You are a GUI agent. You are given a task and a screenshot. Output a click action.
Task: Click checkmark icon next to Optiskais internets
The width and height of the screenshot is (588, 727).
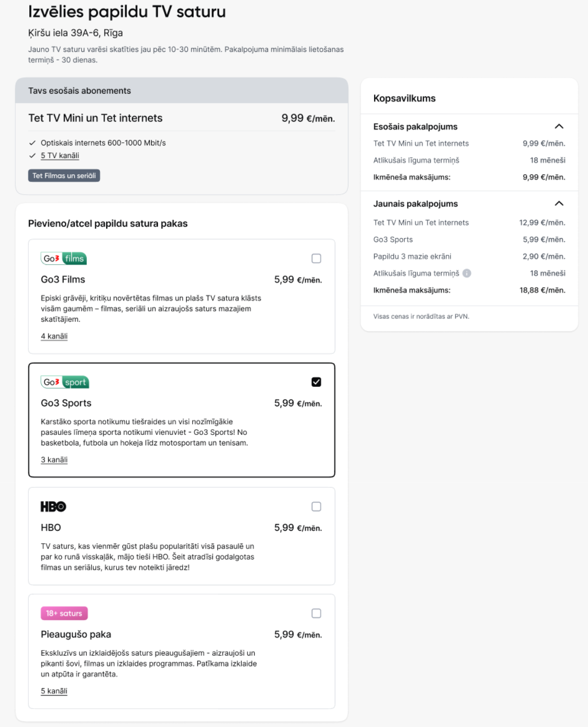[x=32, y=143]
